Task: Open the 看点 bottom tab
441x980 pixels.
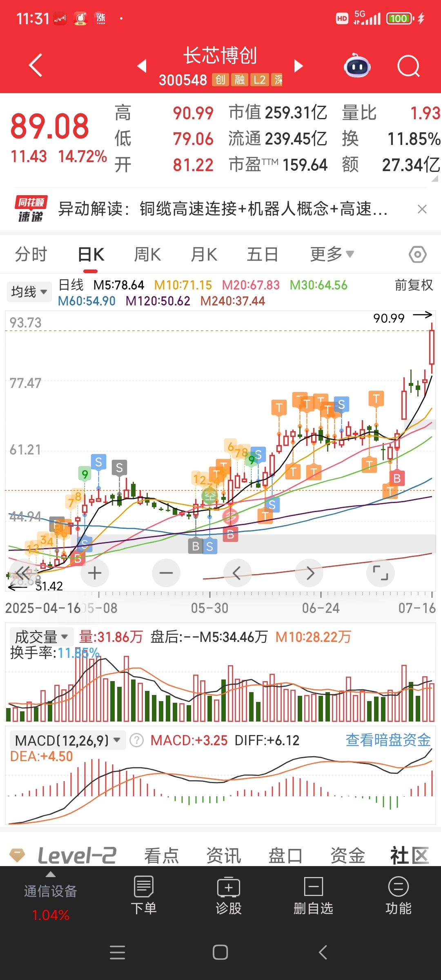Action: (x=161, y=855)
